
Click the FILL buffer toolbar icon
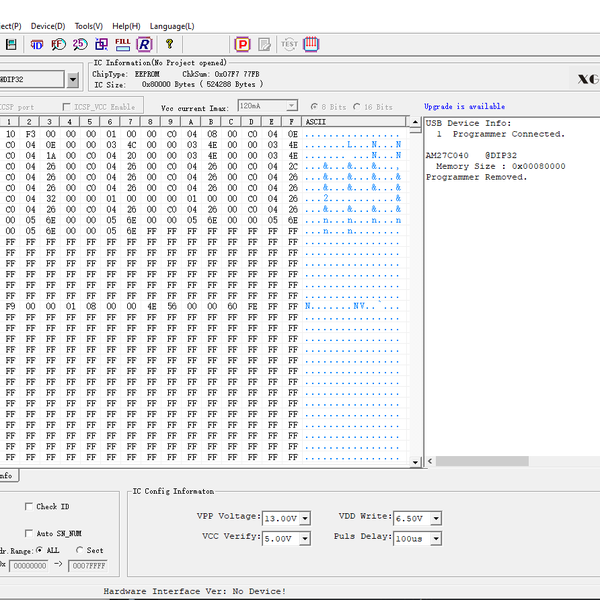point(122,44)
